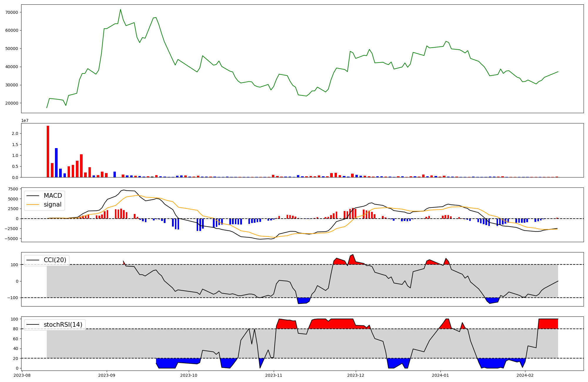The image size is (588, 382).
Task: Click the stochRSI(14) legend label
Action: [x=63, y=325]
